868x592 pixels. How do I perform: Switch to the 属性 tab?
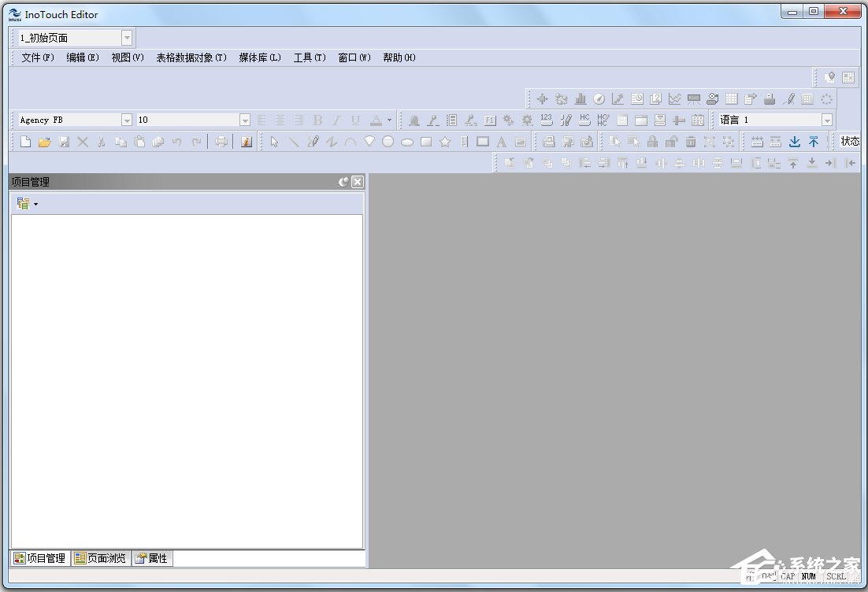coord(152,558)
